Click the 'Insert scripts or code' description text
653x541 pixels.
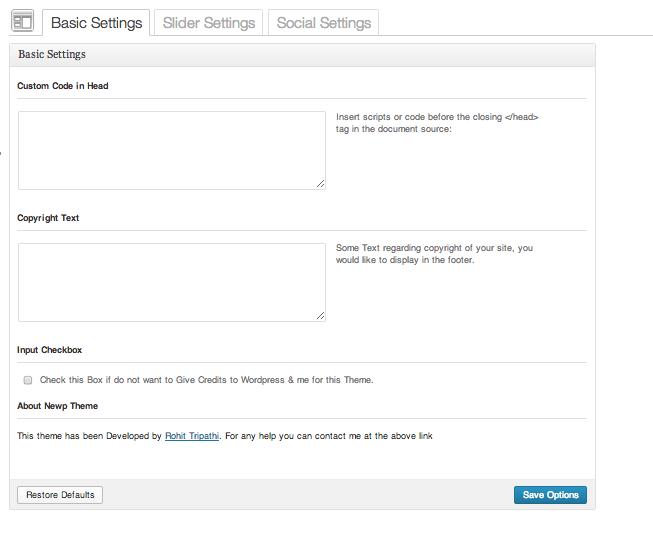pyautogui.click(x=437, y=123)
